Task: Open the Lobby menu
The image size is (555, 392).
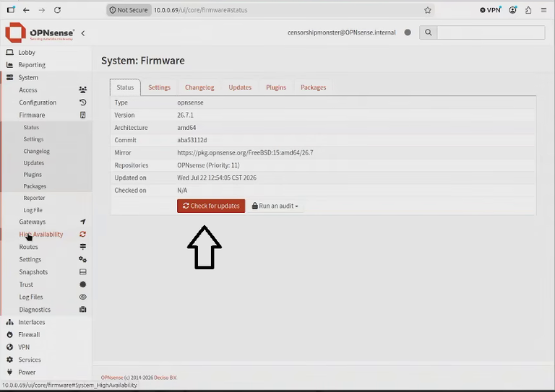Action: (x=27, y=52)
